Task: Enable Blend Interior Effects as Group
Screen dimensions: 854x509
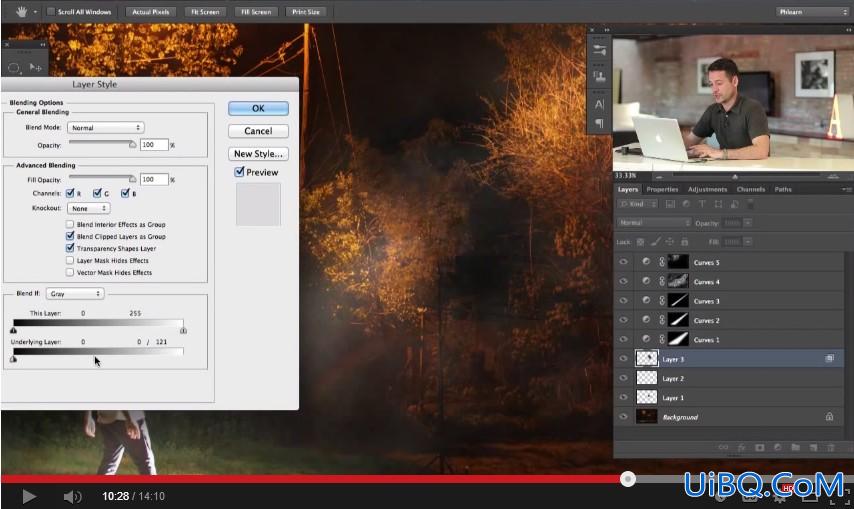Action: 70,224
